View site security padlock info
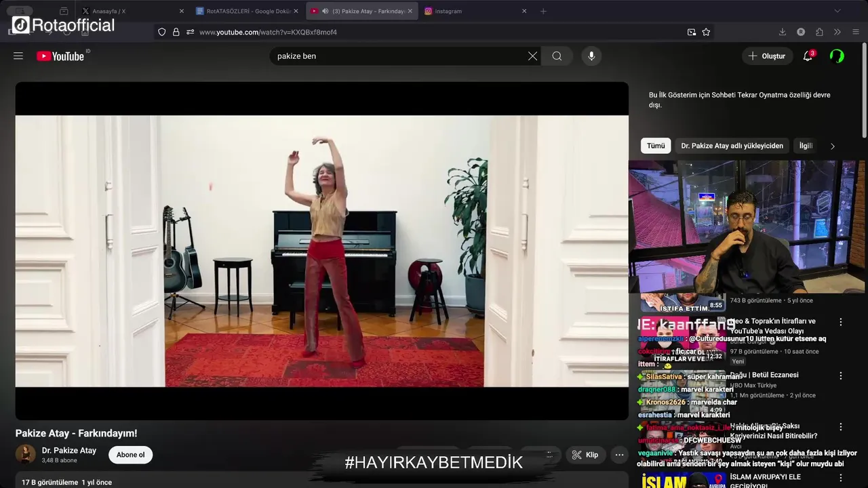The image size is (868, 488). 176,32
